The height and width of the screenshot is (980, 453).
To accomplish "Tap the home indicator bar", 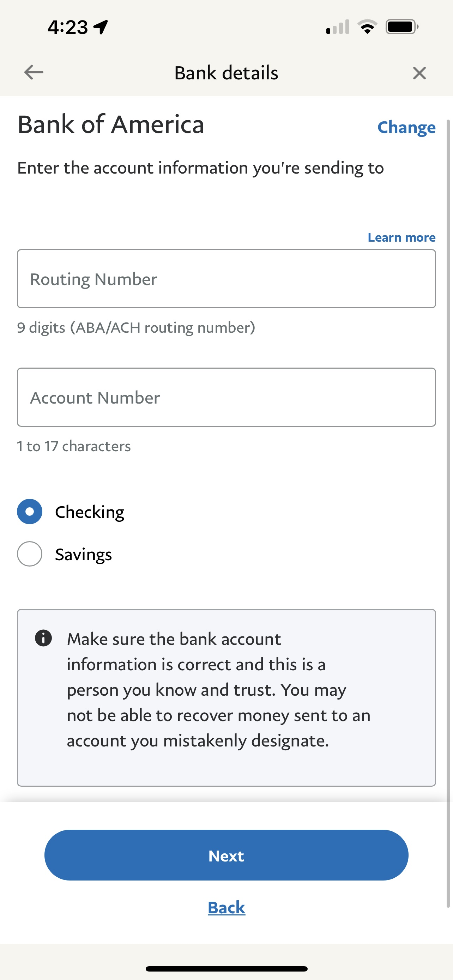I will pos(226,969).
